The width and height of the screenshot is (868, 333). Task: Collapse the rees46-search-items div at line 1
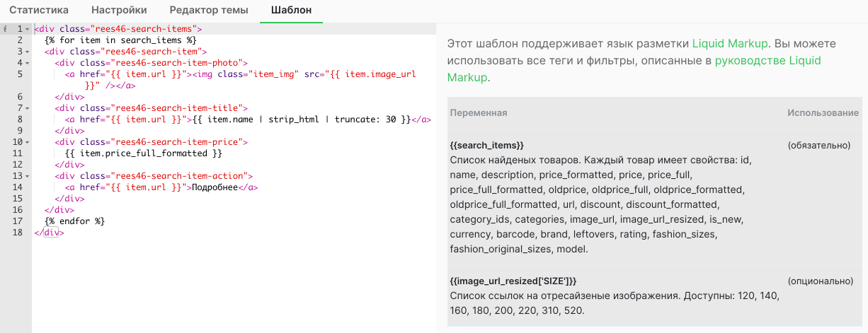pyautogui.click(x=27, y=29)
